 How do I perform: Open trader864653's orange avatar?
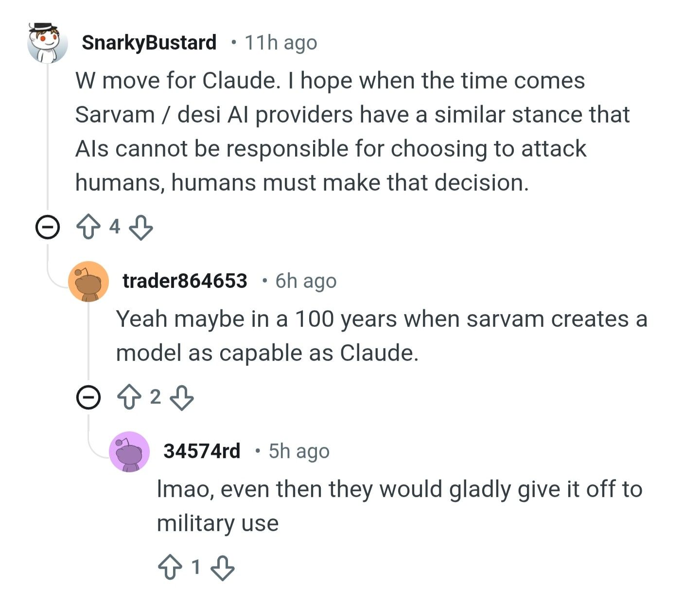[88, 281]
